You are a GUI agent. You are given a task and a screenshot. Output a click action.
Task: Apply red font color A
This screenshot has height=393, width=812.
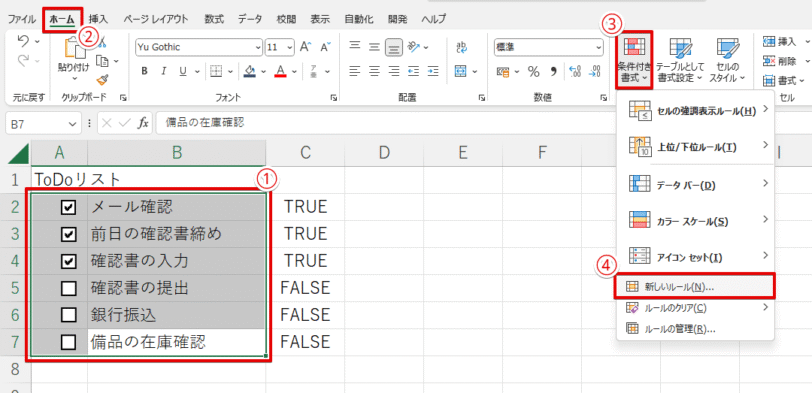coord(281,71)
